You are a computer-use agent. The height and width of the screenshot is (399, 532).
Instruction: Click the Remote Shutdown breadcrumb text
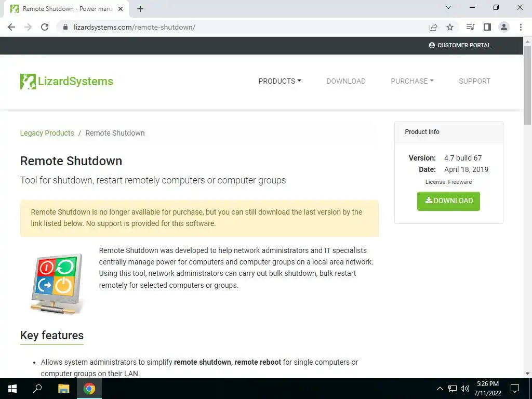115,133
